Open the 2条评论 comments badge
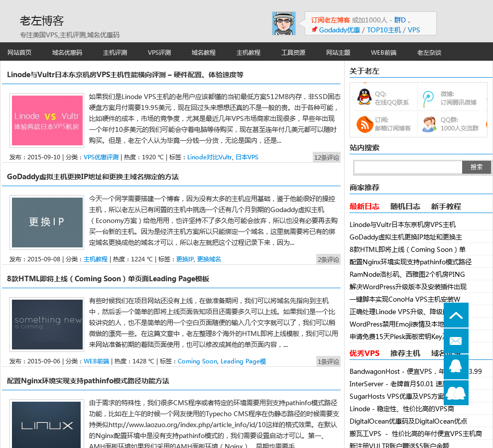Image resolution: width=493 pixels, height=448 pixels. pyautogui.click(x=328, y=260)
